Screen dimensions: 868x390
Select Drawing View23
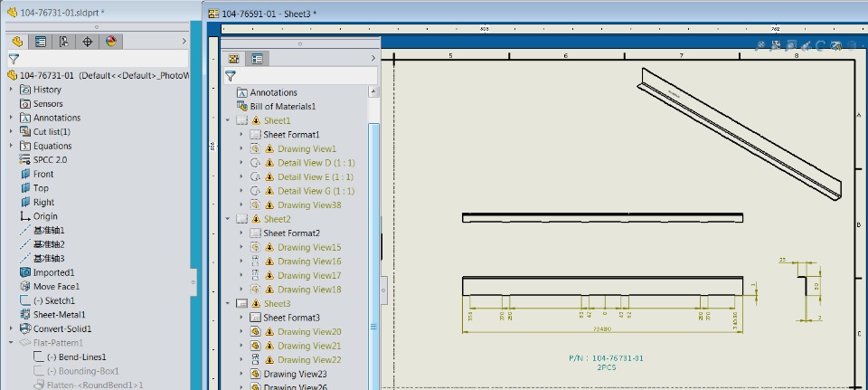[295, 374]
